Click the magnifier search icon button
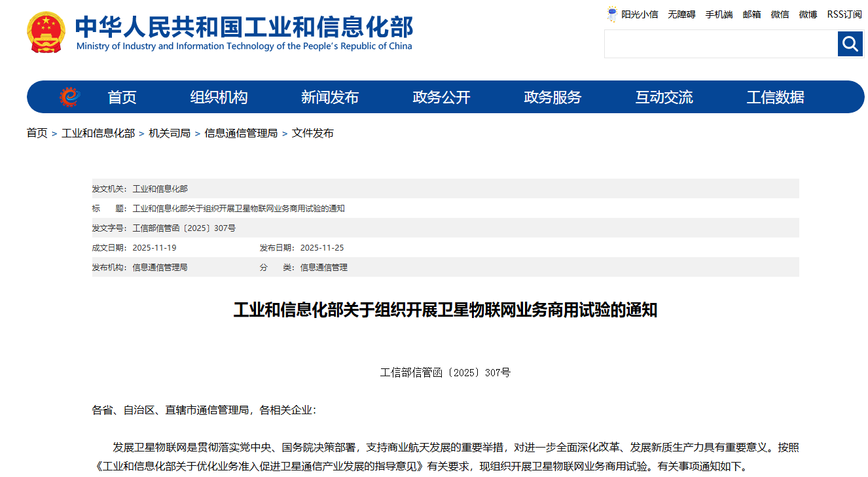This screenshot has width=868, height=477. (850, 44)
